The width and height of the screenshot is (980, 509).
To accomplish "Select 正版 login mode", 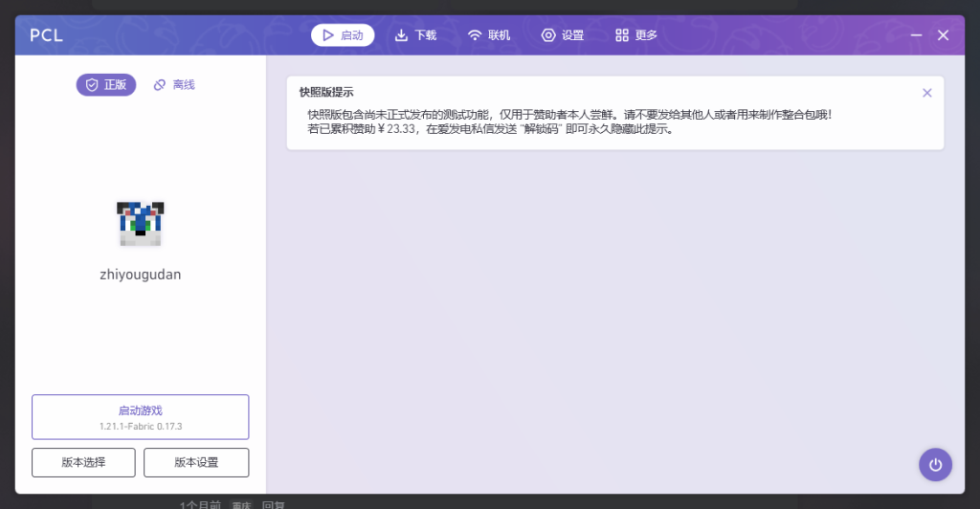I will point(106,85).
